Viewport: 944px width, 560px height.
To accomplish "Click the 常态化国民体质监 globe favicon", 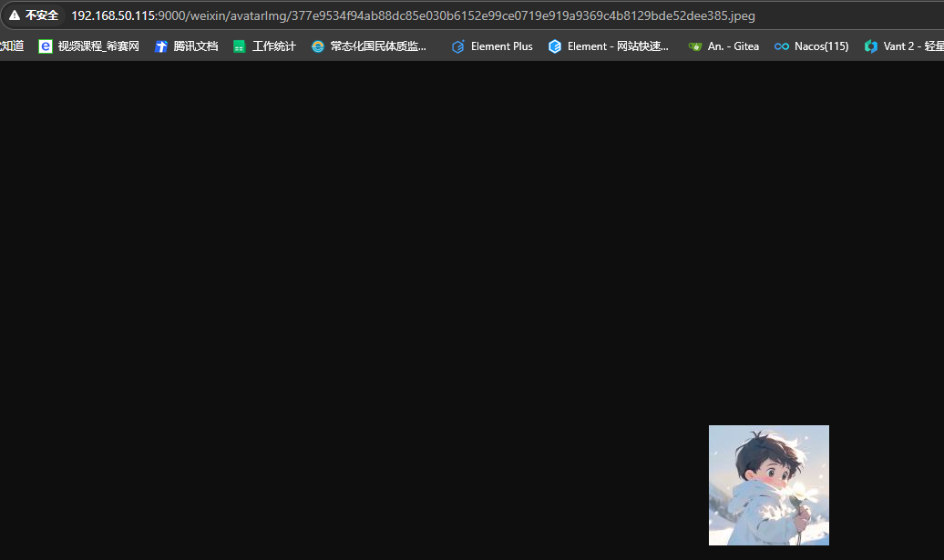I will point(317,46).
